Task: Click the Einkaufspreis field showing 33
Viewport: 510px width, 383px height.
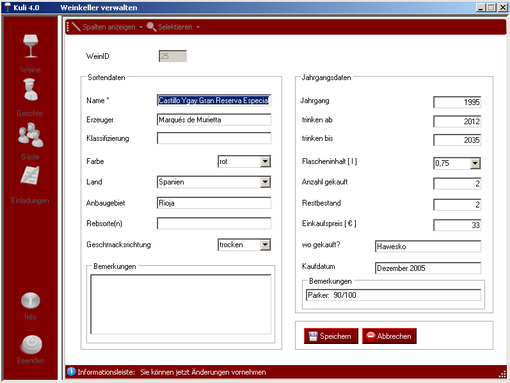Action: (457, 225)
